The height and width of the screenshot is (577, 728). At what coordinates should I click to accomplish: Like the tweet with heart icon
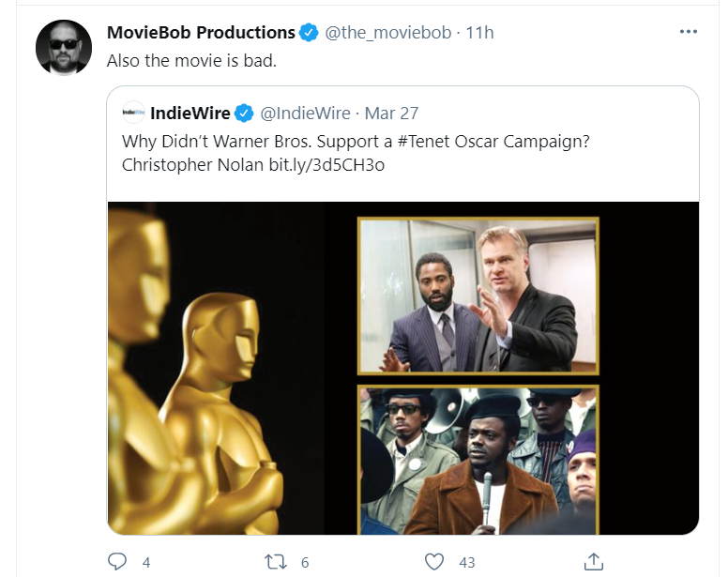tap(434, 562)
